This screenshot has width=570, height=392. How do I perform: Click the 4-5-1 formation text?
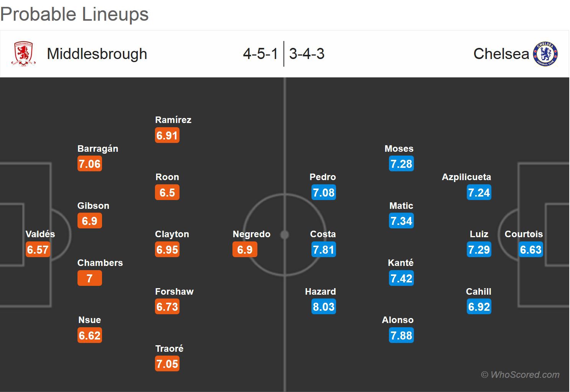[260, 54]
